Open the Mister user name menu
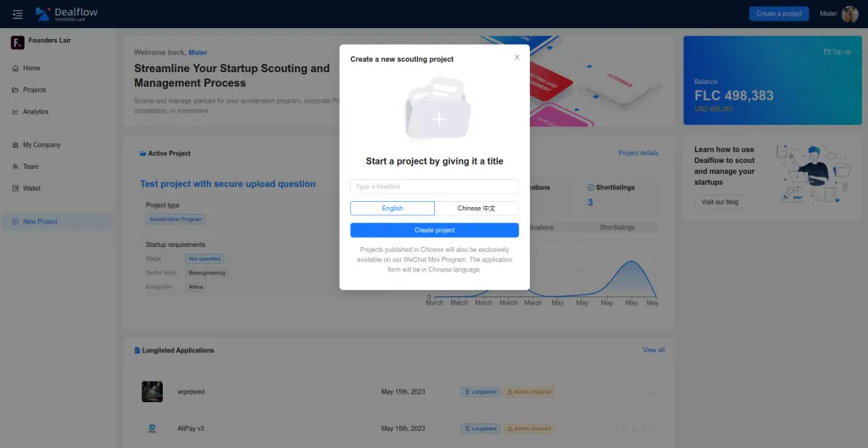Screen dimensions: 868x448 point(828,14)
